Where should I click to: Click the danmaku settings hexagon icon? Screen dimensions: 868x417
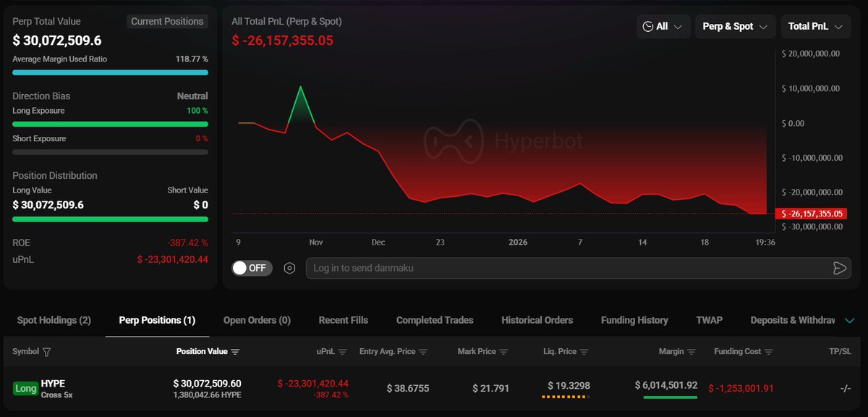point(289,268)
